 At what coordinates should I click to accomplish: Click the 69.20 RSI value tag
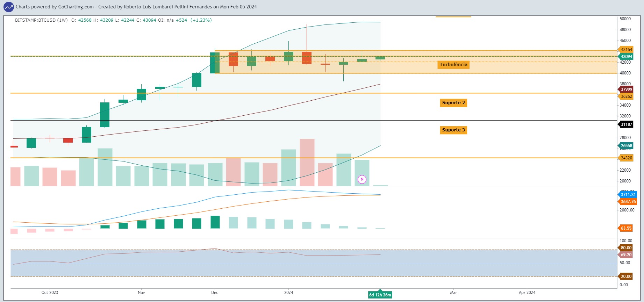tap(626, 255)
